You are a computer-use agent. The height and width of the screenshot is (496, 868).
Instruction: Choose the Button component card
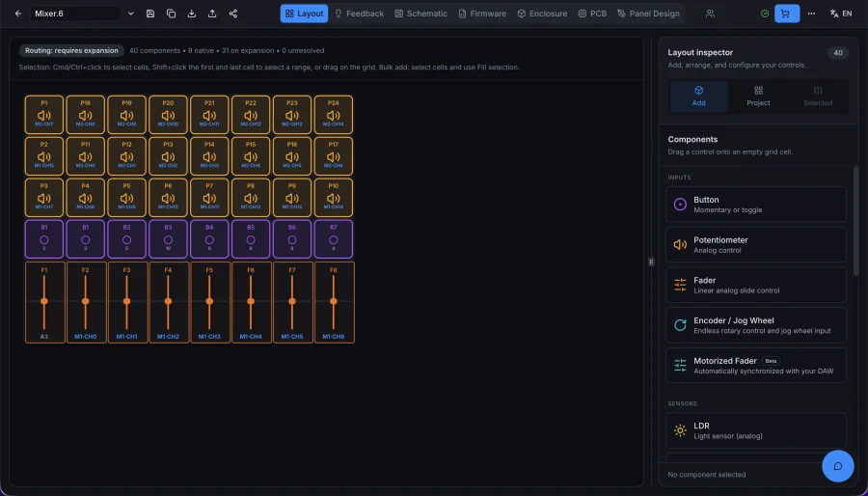[755, 205]
